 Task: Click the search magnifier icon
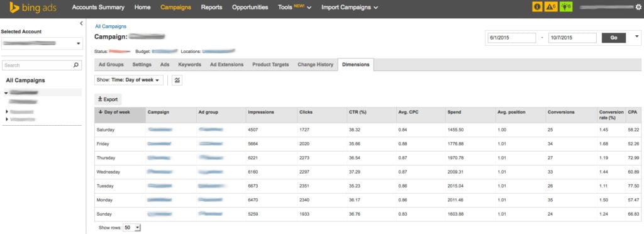tap(75, 65)
